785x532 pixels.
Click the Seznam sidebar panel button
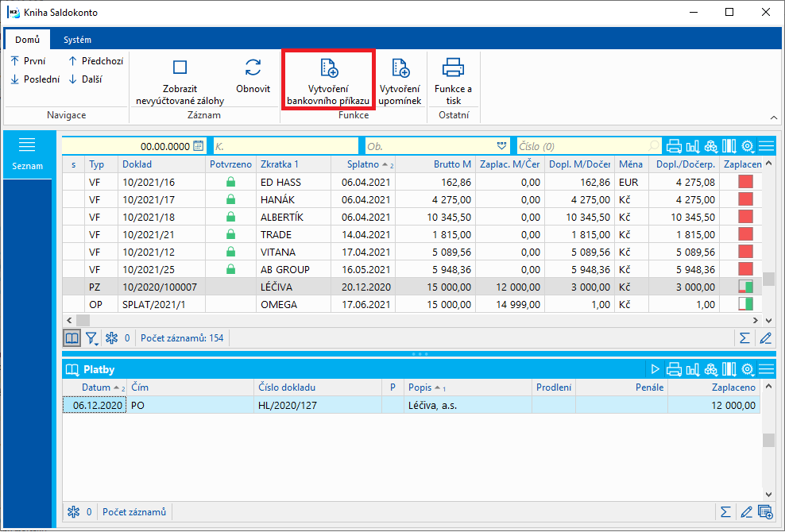pos(27,153)
